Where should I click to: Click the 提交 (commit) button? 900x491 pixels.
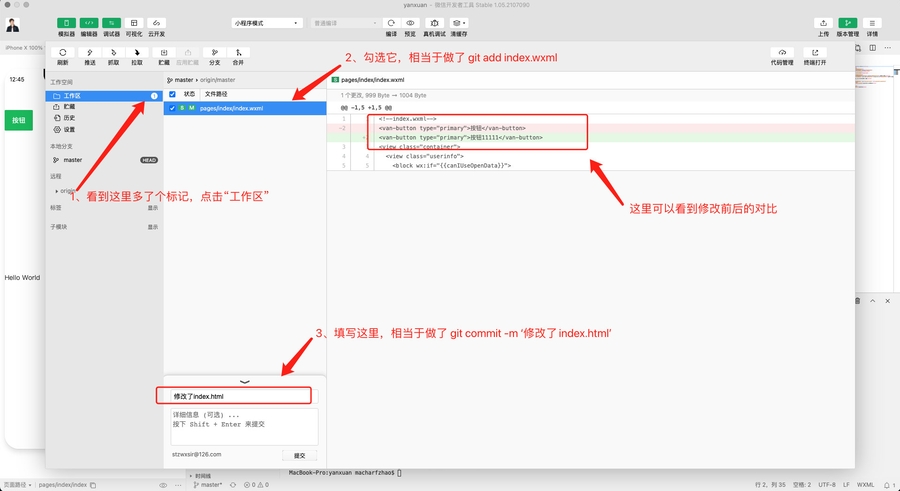point(299,455)
